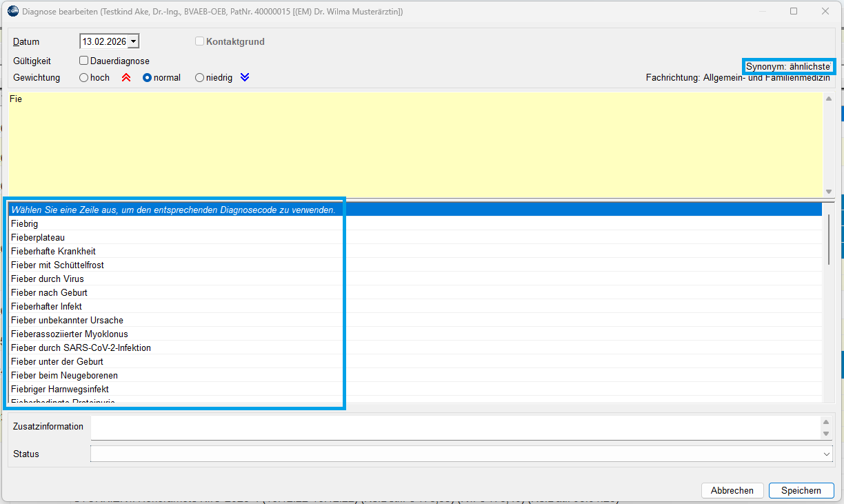Image resolution: width=844 pixels, height=504 pixels.
Task: Select 'Fieber mit Schüttelfrost' from the list
Action: (x=58, y=265)
